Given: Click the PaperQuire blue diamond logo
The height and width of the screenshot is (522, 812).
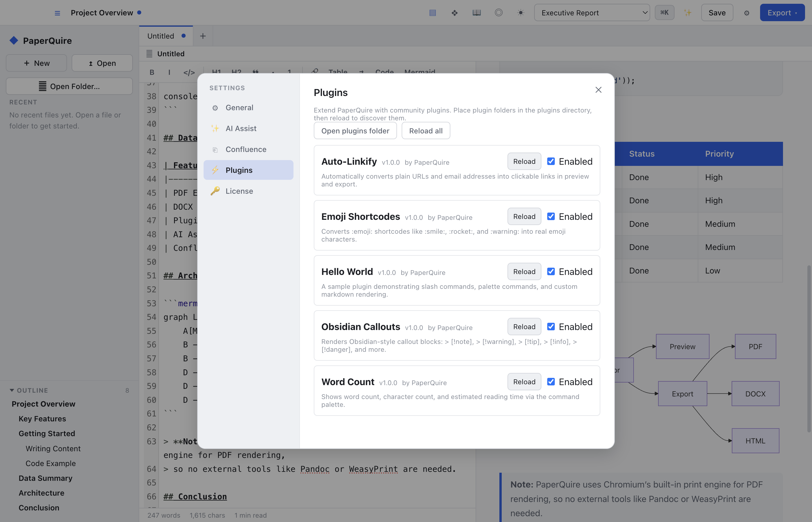Looking at the screenshot, I should pyautogui.click(x=14, y=41).
